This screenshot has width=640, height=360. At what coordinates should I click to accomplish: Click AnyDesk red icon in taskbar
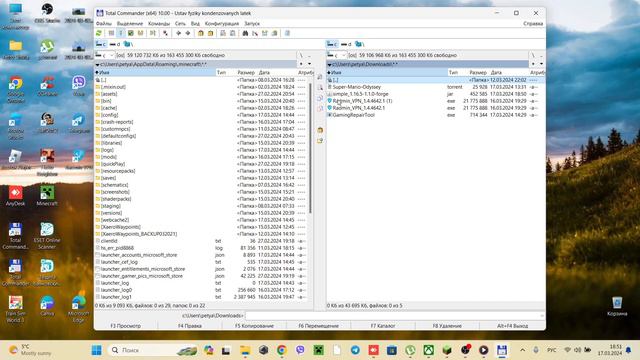(x=373, y=350)
